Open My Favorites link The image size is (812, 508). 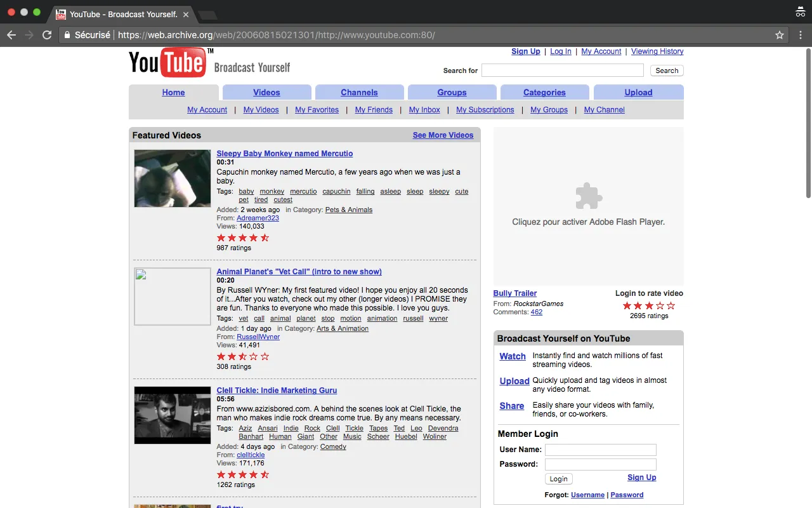(x=317, y=110)
